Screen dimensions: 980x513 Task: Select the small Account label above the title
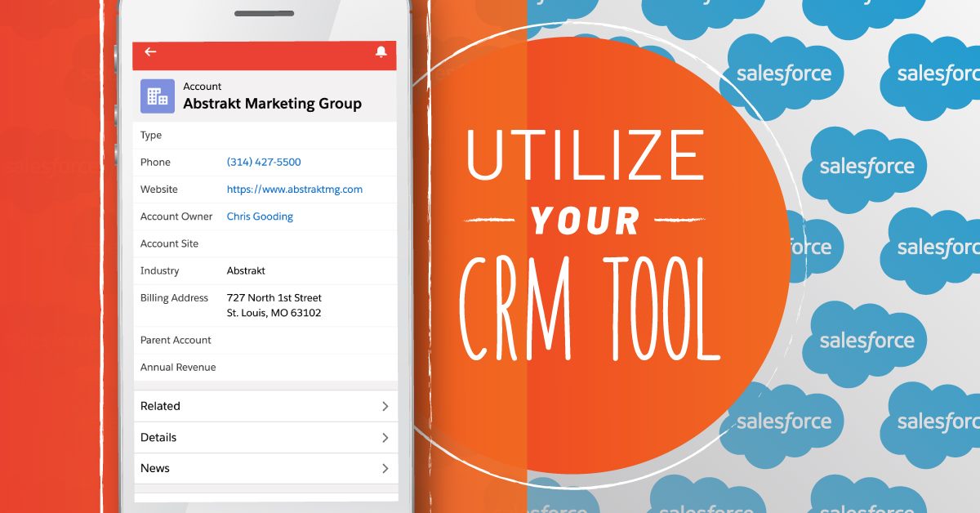tap(202, 87)
